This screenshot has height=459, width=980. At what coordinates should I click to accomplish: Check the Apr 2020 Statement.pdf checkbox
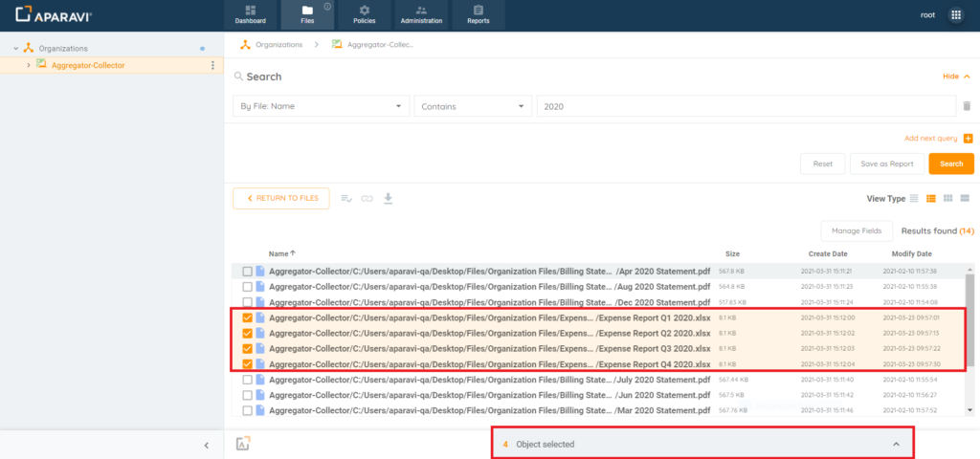pyautogui.click(x=248, y=271)
